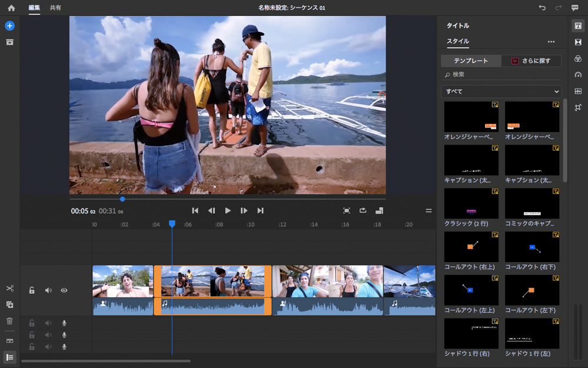Screen dimensions: 588x368
Task: Open the export share icon dropdown under preview
Action: tap(363, 211)
